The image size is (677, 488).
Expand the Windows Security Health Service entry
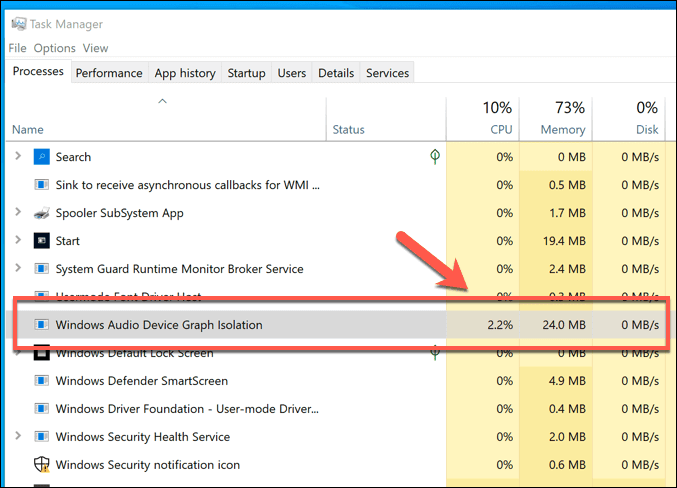click(x=17, y=437)
